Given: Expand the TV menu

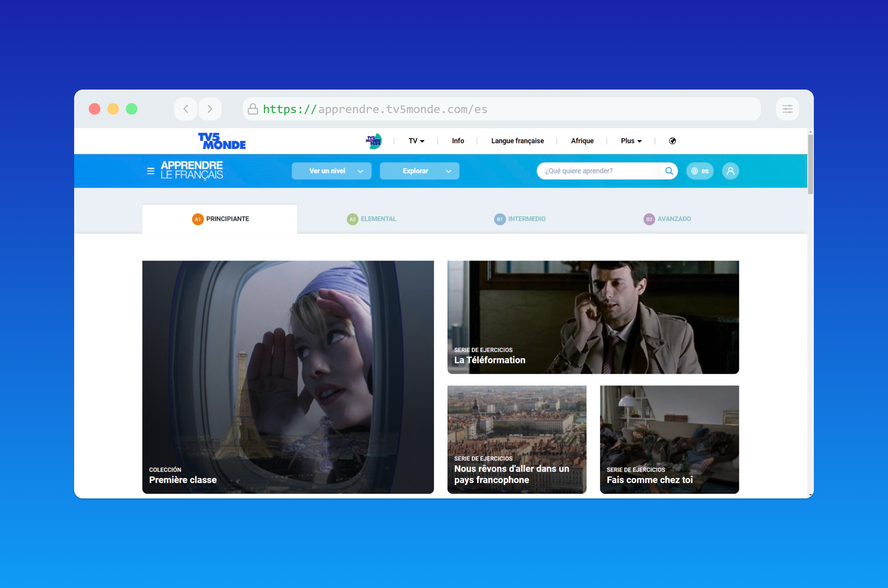Looking at the screenshot, I should click(416, 141).
